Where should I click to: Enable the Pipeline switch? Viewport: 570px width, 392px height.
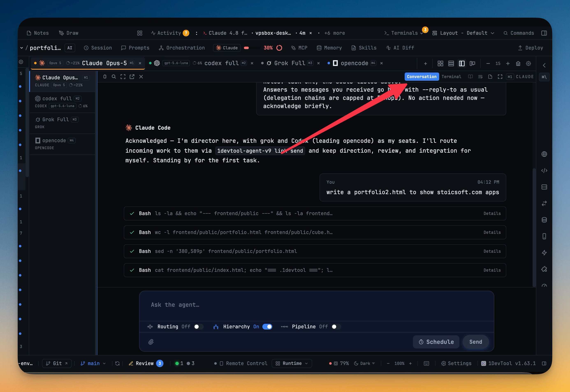pos(336,327)
